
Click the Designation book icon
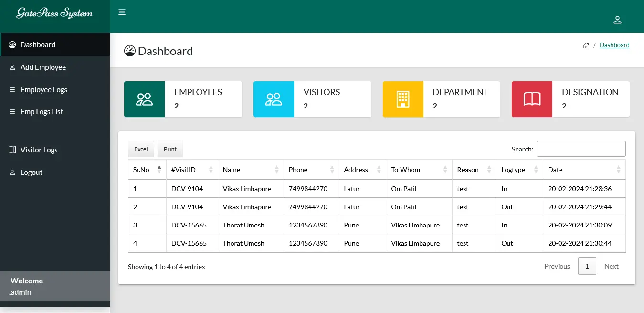tap(531, 99)
